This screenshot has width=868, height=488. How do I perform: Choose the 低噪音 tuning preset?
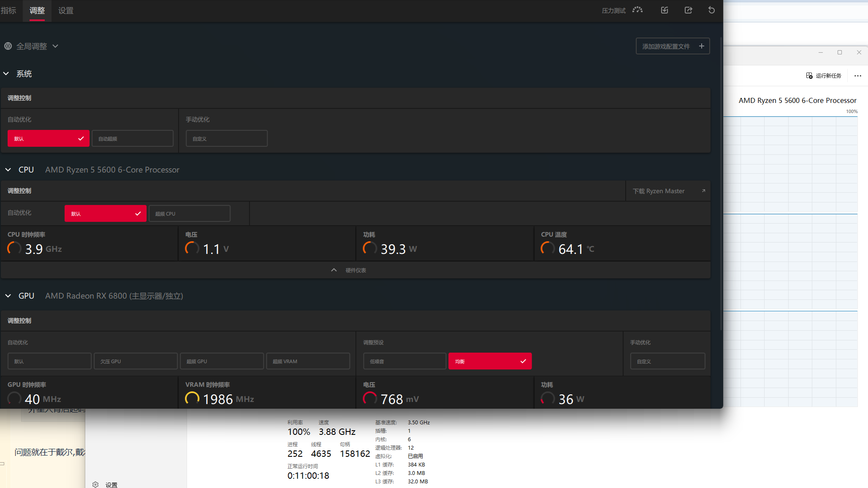coord(404,361)
